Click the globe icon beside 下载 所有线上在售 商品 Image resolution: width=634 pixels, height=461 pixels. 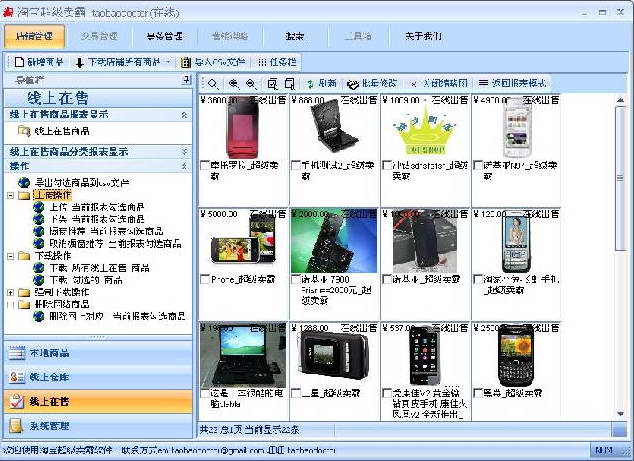tap(38, 268)
